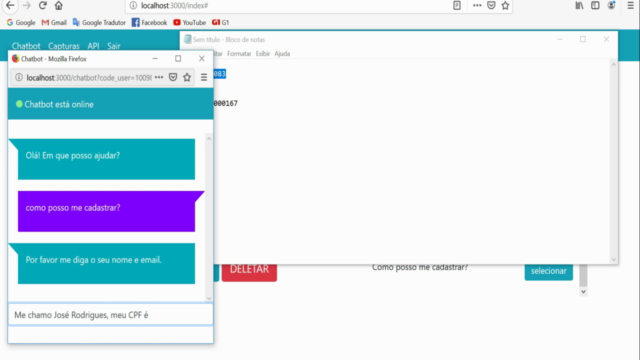Open Ajuda menu in Bloco de notas

click(282, 53)
